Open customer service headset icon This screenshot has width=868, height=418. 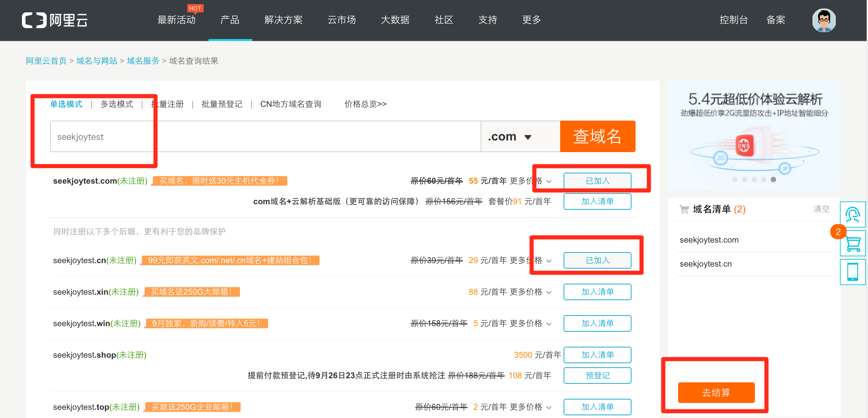[x=853, y=214]
